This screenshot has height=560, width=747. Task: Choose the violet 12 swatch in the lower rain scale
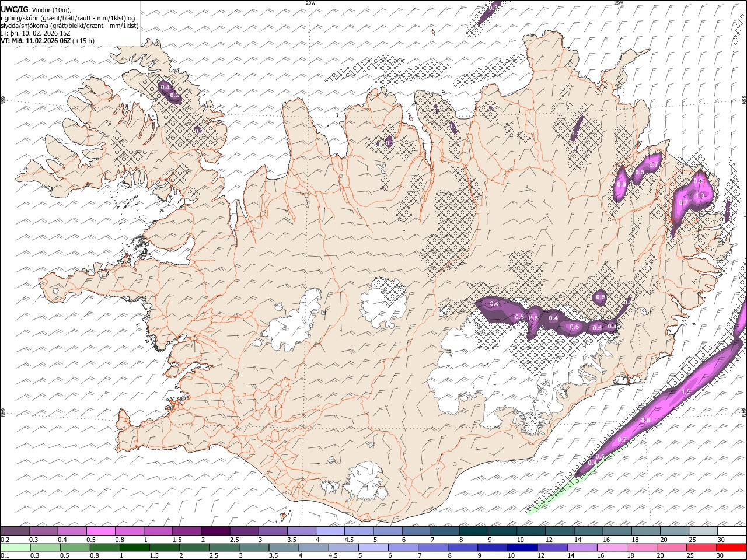(552, 547)
